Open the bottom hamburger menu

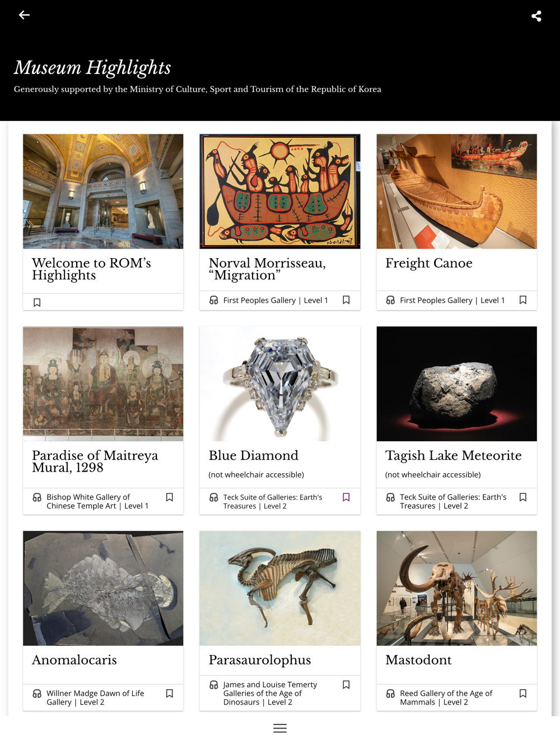(280, 728)
